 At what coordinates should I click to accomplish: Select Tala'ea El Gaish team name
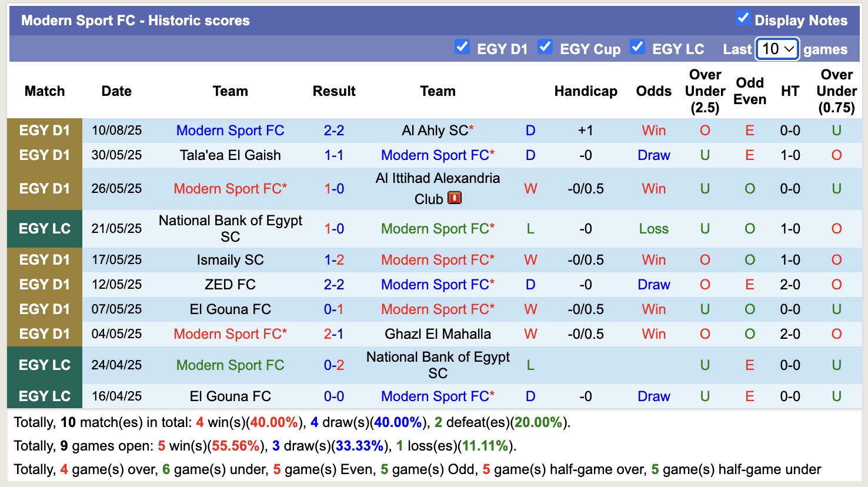(230, 155)
